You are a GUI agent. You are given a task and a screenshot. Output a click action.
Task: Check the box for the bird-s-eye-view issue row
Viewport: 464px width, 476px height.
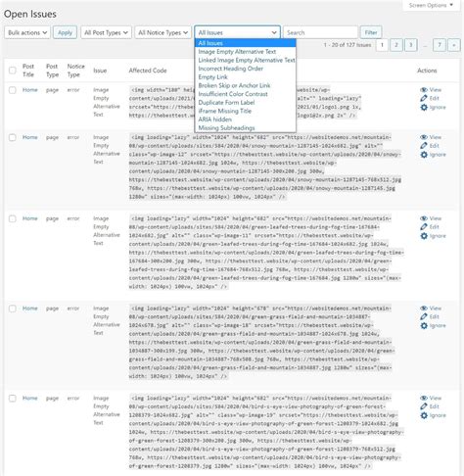click(x=13, y=399)
